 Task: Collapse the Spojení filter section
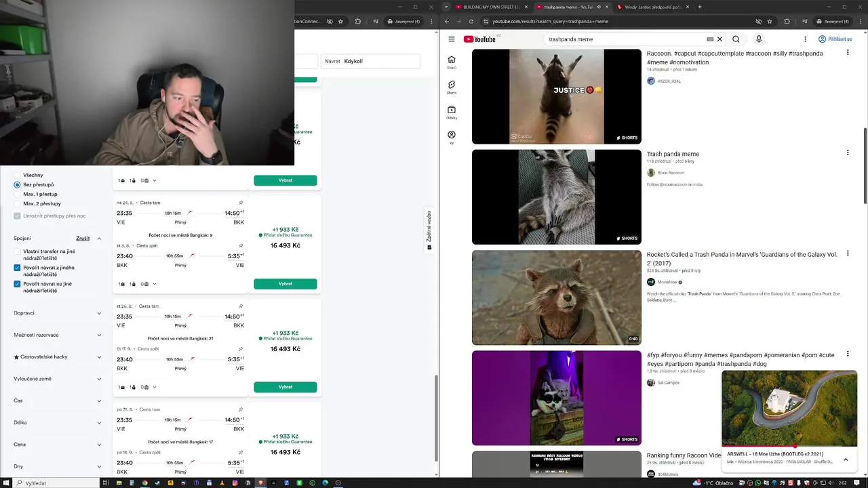click(99, 239)
